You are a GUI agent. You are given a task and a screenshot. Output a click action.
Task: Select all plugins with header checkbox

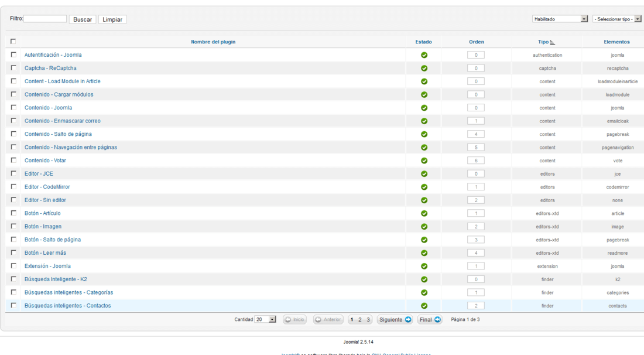13,42
